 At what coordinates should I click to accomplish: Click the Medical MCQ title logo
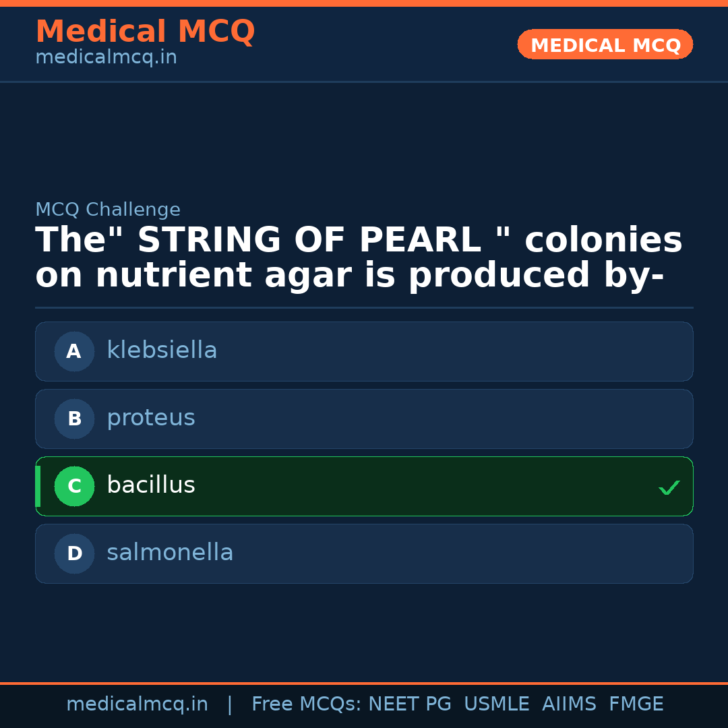pyautogui.click(x=145, y=32)
